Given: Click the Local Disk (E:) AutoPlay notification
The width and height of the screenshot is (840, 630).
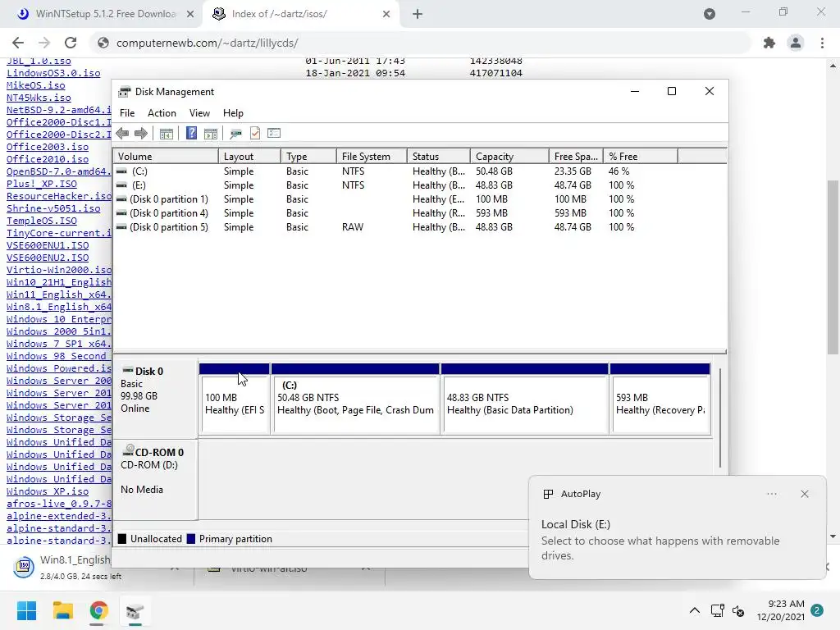Looking at the screenshot, I should 677,527.
